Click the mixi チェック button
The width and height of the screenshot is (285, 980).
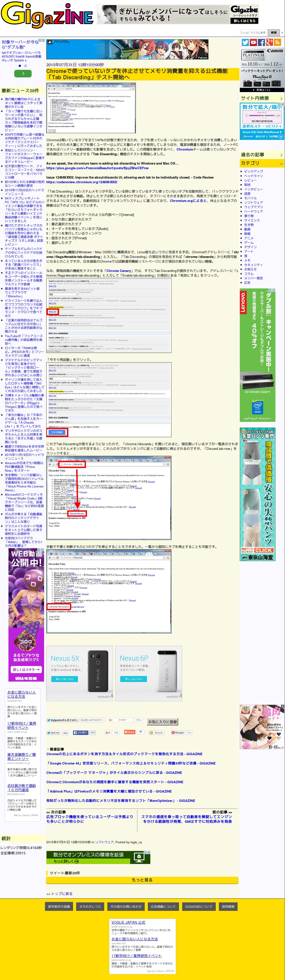click(x=157, y=733)
